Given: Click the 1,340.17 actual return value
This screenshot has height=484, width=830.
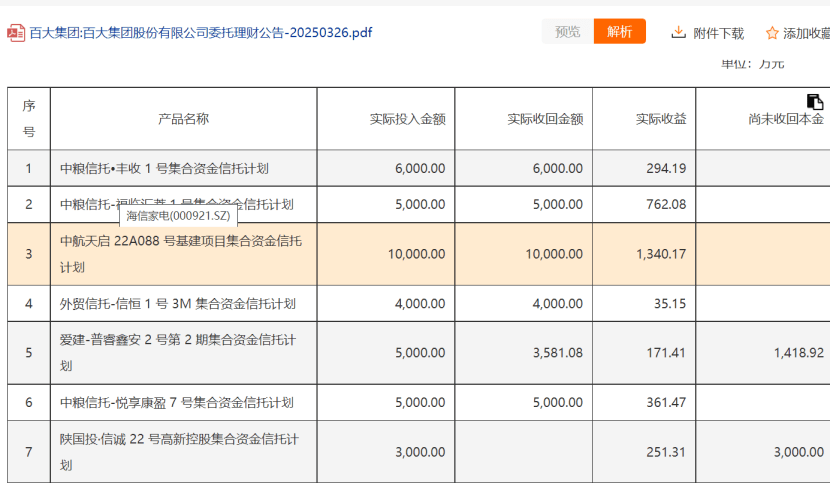Looking at the screenshot, I should click(661, 254).
